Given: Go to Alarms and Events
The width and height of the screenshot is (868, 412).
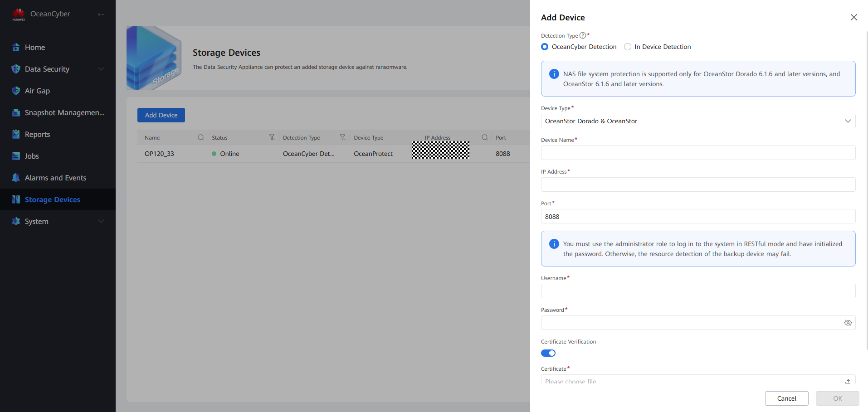Looking at the screenshot, I should point(55,178).
